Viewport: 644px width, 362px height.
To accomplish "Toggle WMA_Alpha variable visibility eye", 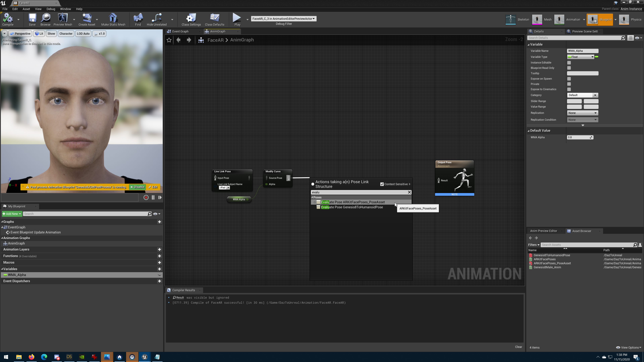I will point(159,275).
